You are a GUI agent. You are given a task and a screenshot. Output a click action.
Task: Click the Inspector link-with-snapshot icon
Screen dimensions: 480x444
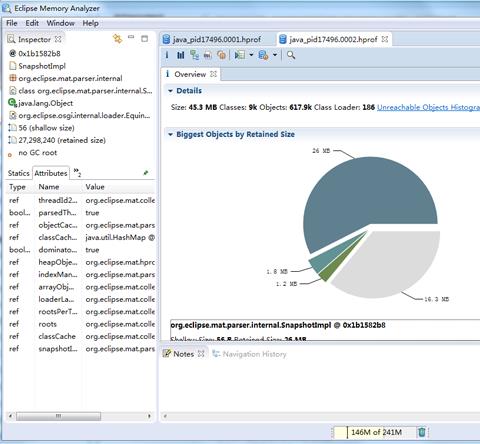tap(118, 39)
